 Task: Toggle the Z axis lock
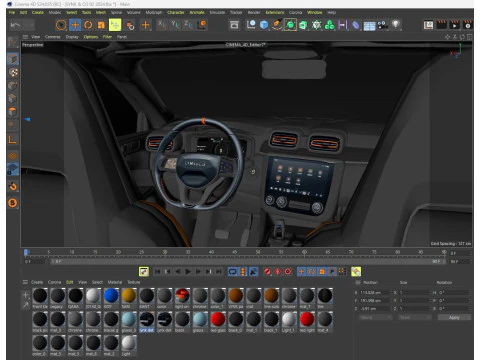[x=188, y=24]
